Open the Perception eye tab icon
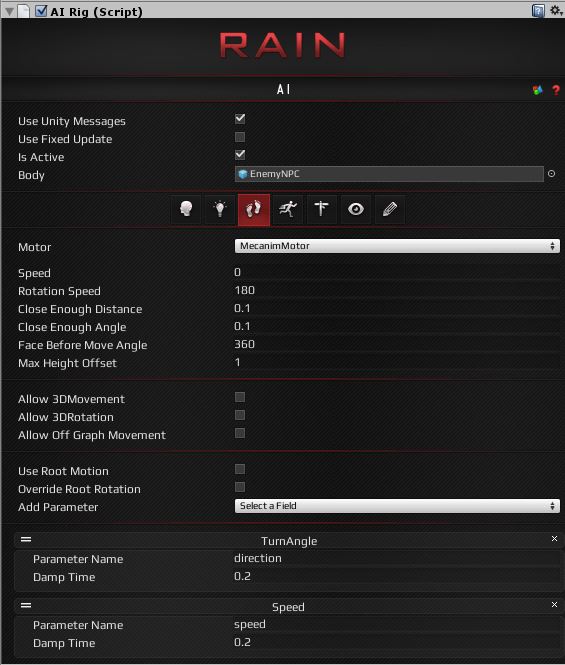Screen dimensions: 565x665 click(355, 209)
